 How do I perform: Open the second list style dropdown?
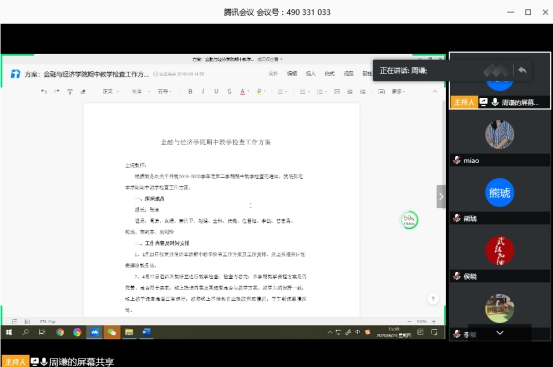(321, 92)
